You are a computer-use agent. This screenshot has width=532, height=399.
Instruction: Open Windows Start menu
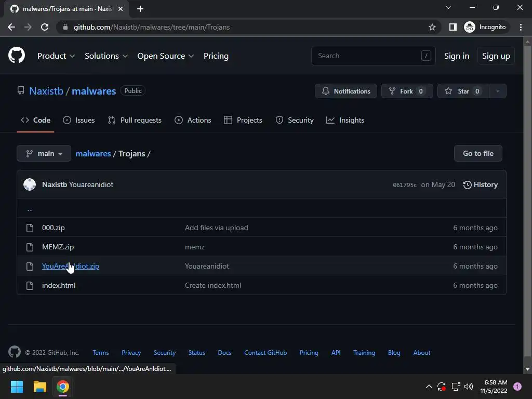pos(17,387)
